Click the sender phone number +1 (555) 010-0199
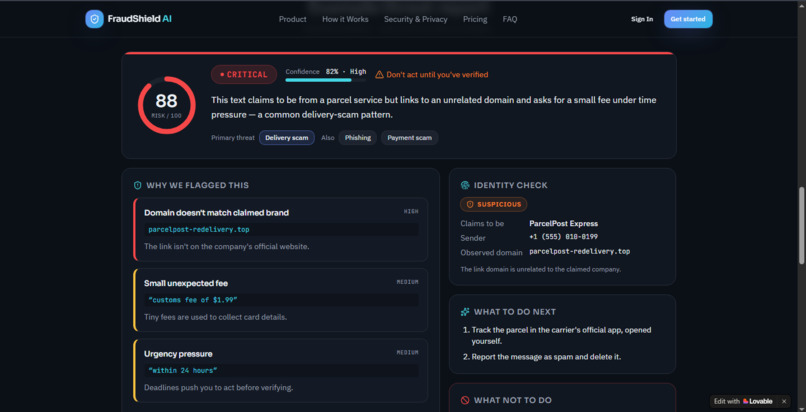The width and height of the screenshot is (806, 412). 563,237
